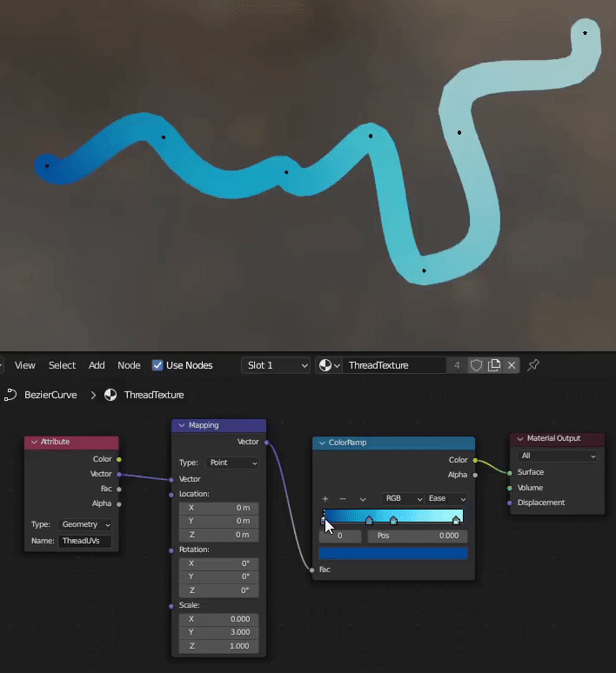This screenshot has width=616, height=673.
Task: Open the Material Output All dropdown
Action: coord(557,456)
